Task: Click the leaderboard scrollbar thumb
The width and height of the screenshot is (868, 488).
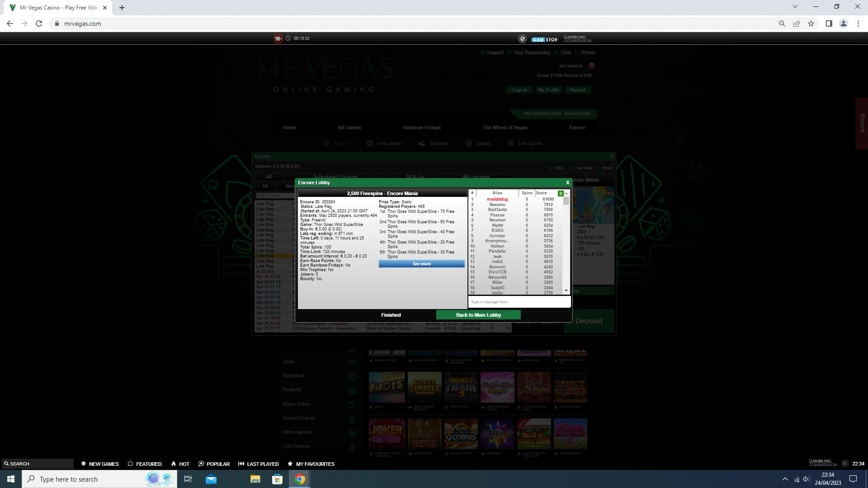Action: [x=566, y=201]
